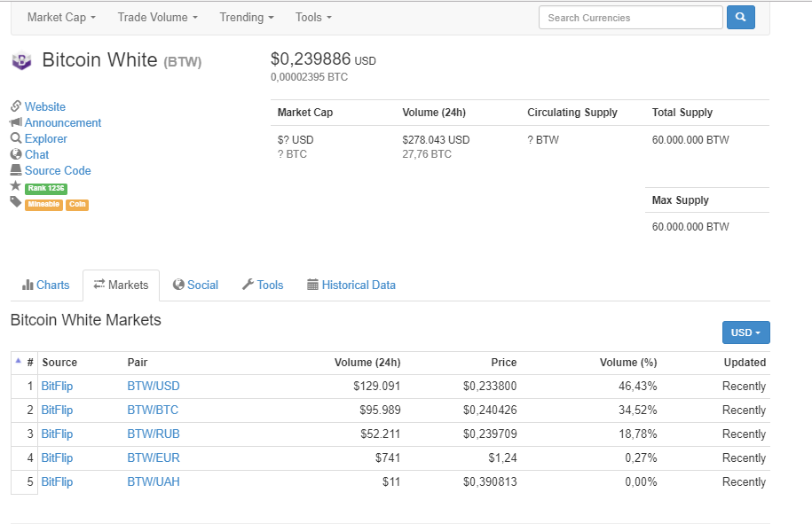This screenshot has height=524, width=812.
Task: Switch to the Charts tab
Action: [x=45, y=285]
